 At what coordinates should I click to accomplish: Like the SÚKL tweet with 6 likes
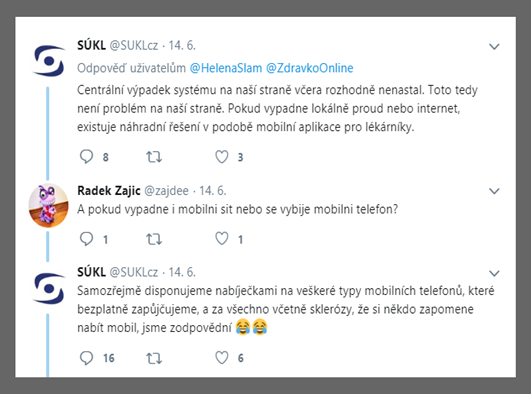coord(222,358)
